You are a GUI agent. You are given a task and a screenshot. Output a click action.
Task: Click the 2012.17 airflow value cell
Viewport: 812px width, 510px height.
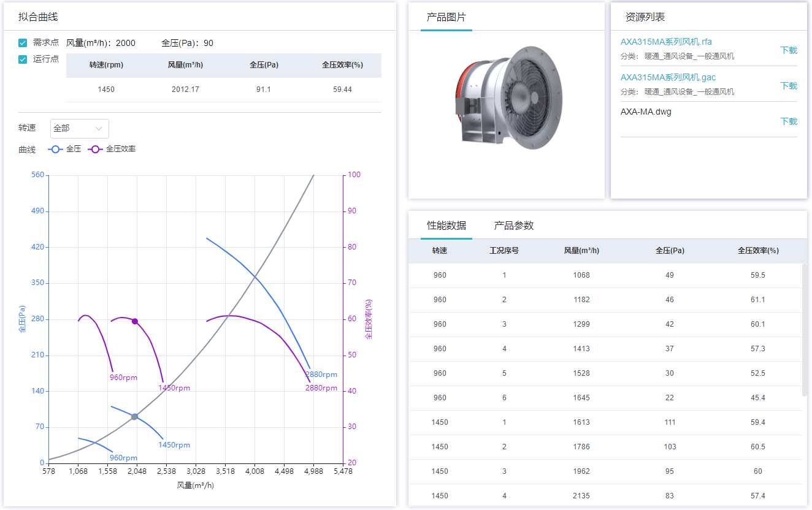click(x=185, y=89)
